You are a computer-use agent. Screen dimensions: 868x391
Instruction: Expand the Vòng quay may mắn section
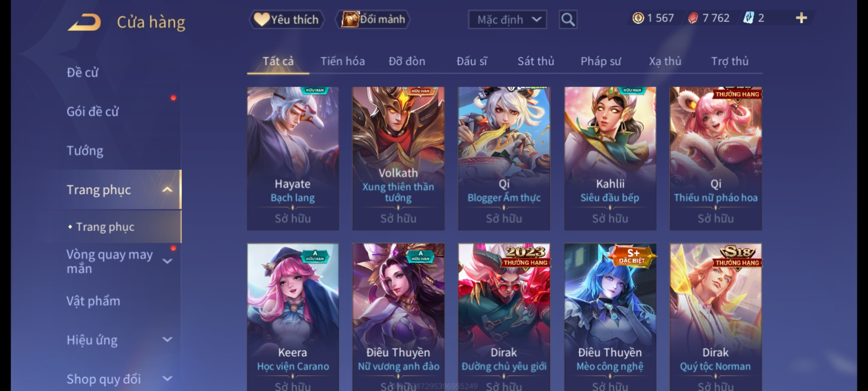click(167, 261)
